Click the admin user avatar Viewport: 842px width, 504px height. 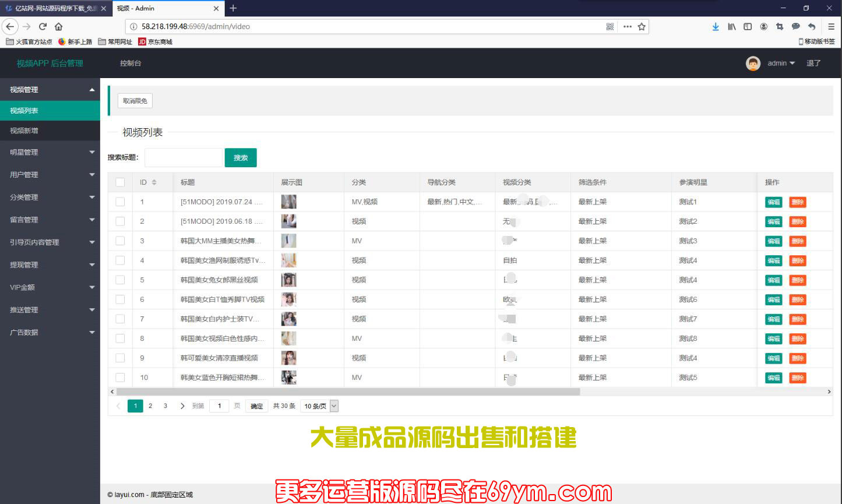point(753,64)
